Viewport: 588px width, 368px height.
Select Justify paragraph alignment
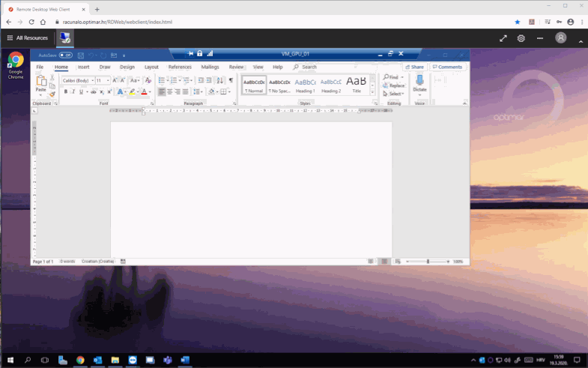point(185,91)
